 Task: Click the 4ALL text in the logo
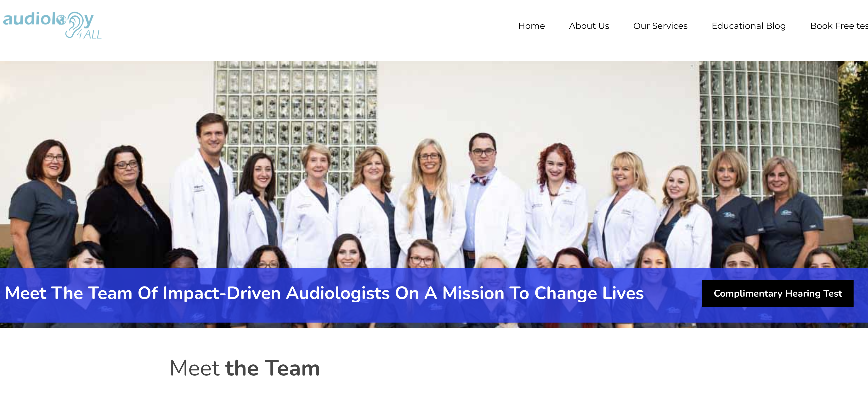point(89,35)
